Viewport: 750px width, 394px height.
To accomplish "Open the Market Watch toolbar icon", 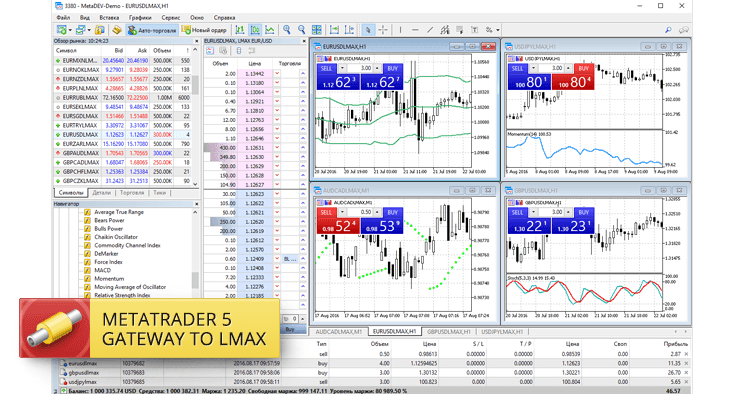I will tap(99, 30).
